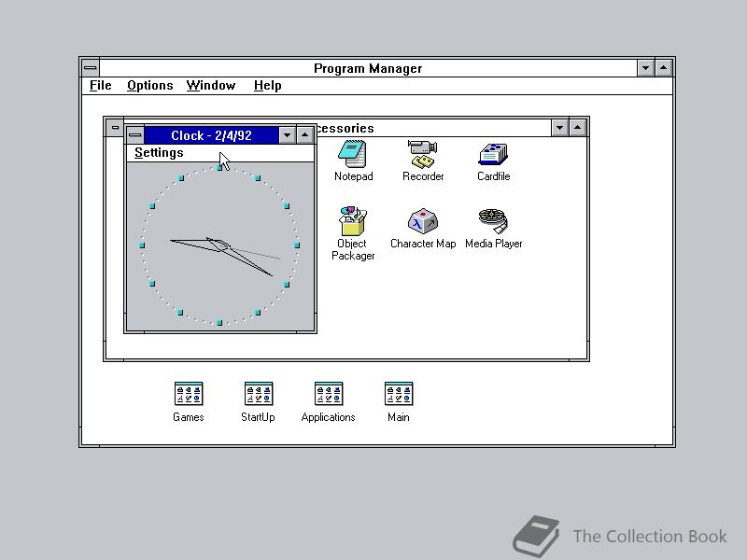Click the Clock - 2/4/92 title bar

[x=211, y=135]
